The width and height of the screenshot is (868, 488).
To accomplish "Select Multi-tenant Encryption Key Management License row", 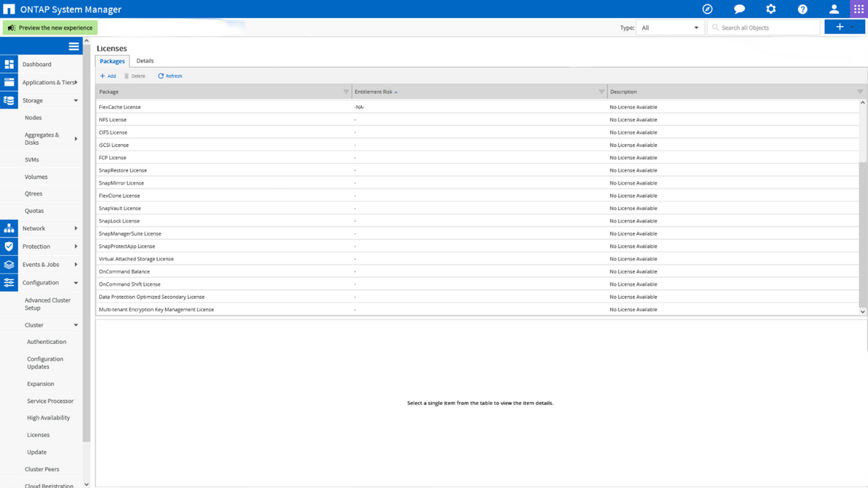I will click(x=477, y=310).
